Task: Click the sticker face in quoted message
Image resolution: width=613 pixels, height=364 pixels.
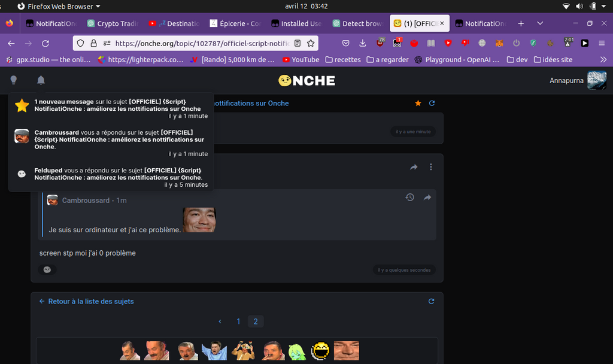Action: 199,220
